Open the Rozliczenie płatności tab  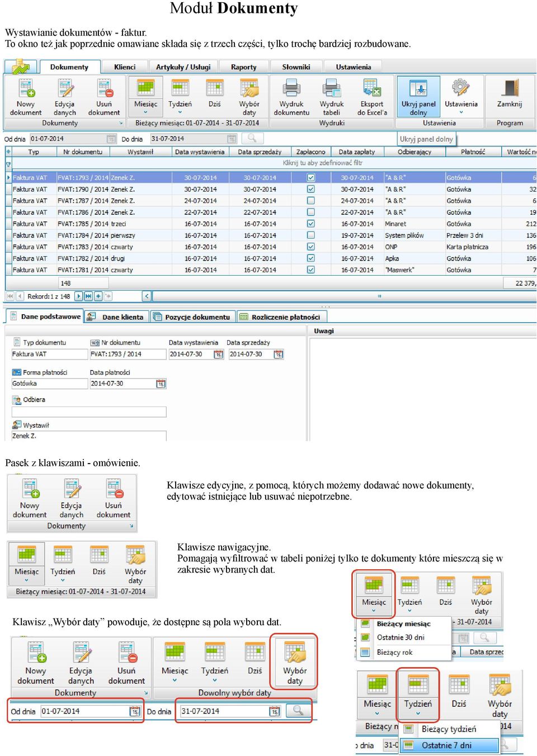click(x=281, y=317)
